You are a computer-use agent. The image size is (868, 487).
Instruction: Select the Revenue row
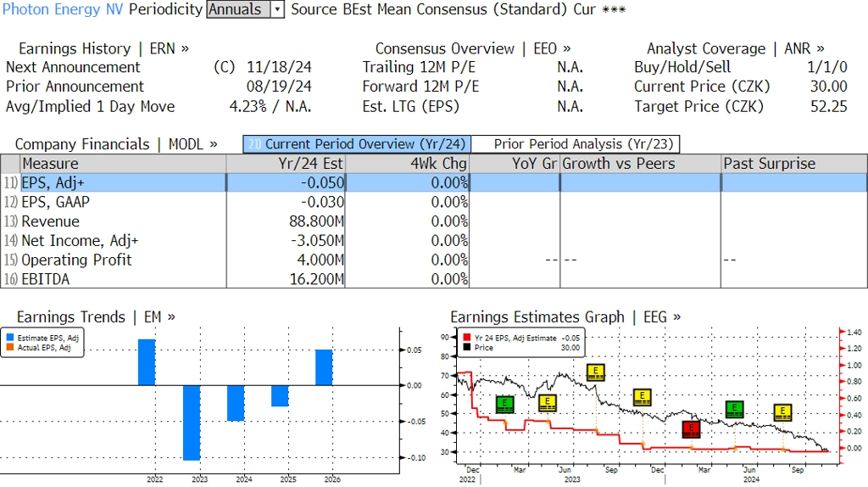(x=434, y=221)
